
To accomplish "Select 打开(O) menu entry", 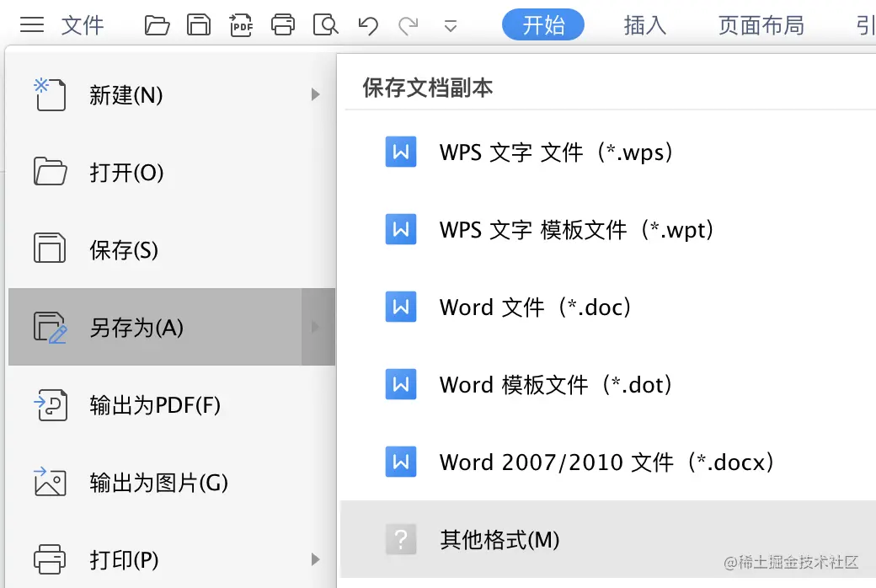I will pyautogui.click(x=172, y=172).
